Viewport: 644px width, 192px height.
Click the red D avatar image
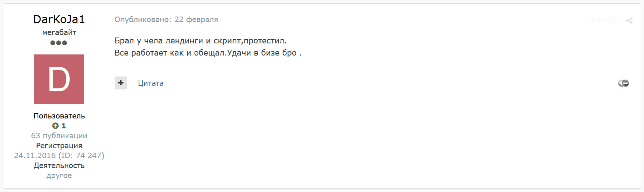click(59, 79)
